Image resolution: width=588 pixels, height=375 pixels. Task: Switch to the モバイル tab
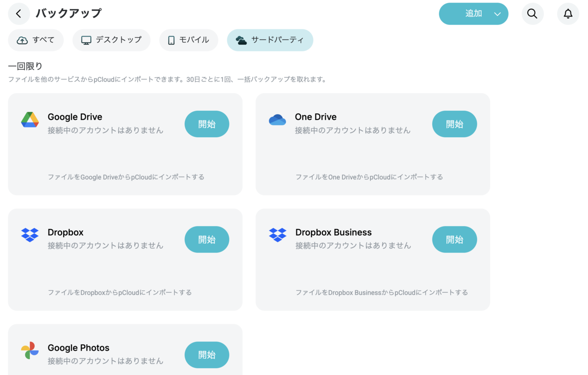(189, 40)
